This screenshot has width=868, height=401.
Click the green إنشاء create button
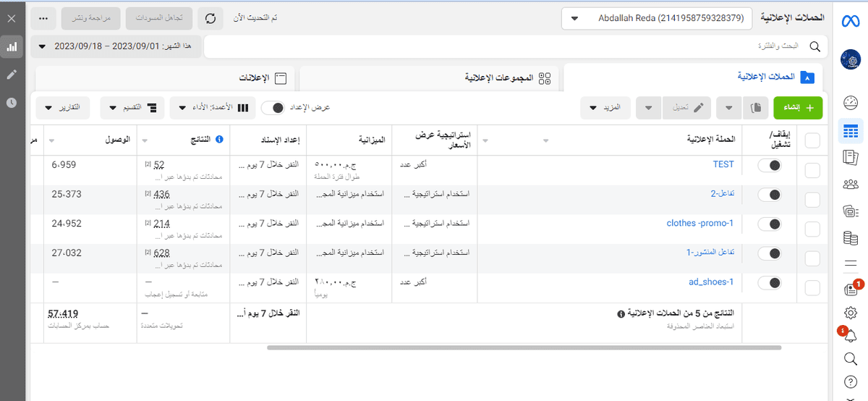click(802, 108)
